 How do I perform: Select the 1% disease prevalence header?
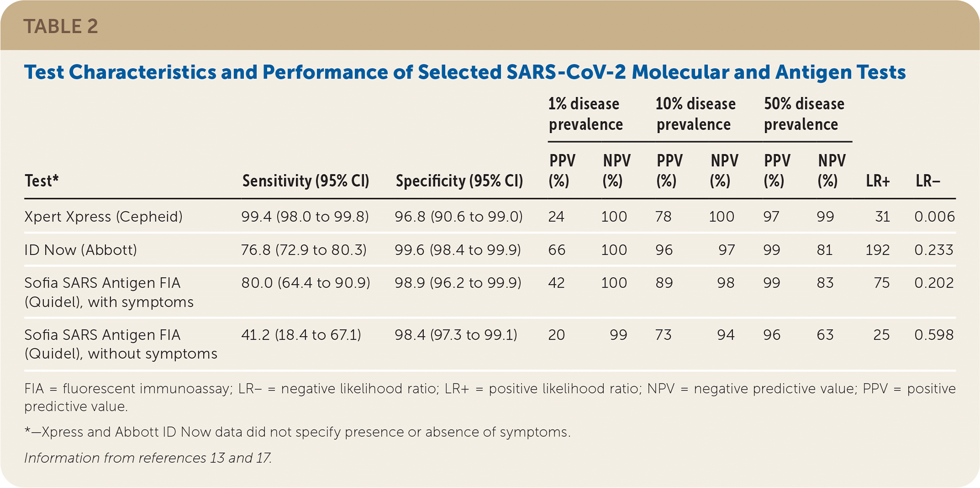pos(585,114)
